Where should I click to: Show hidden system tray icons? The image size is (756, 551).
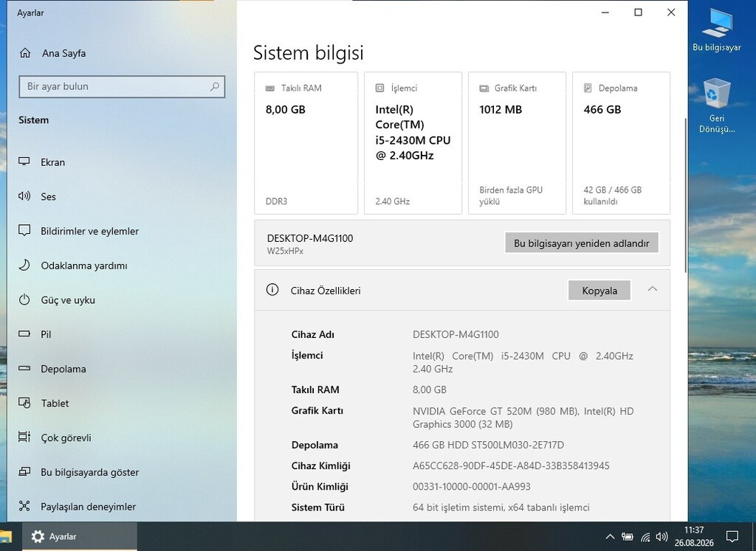(610, 536)
